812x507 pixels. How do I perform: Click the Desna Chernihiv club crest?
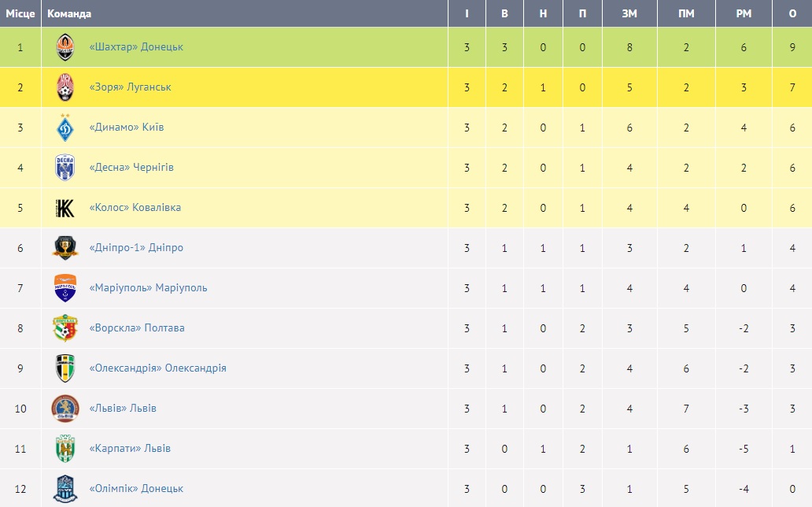point(65,168)
